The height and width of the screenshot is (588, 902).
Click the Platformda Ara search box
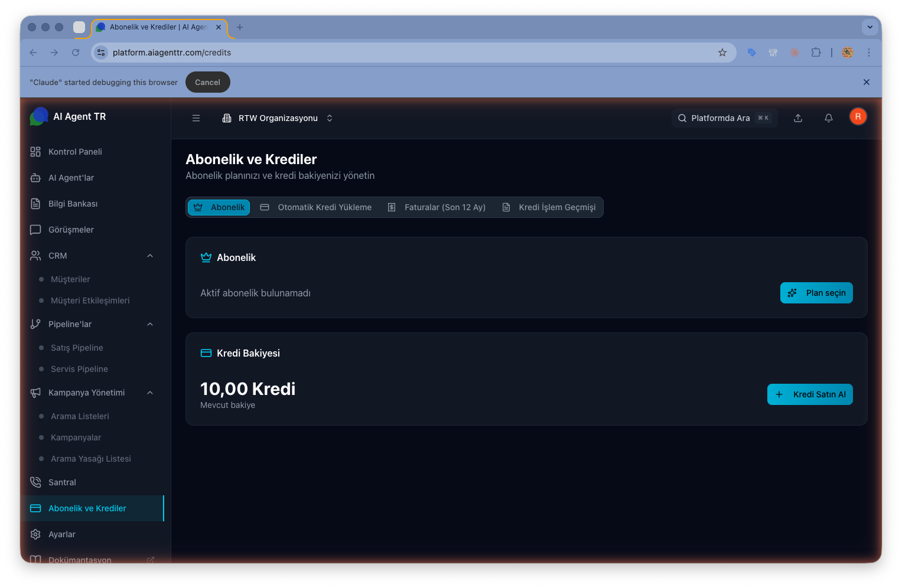click(x=724, y=118)
